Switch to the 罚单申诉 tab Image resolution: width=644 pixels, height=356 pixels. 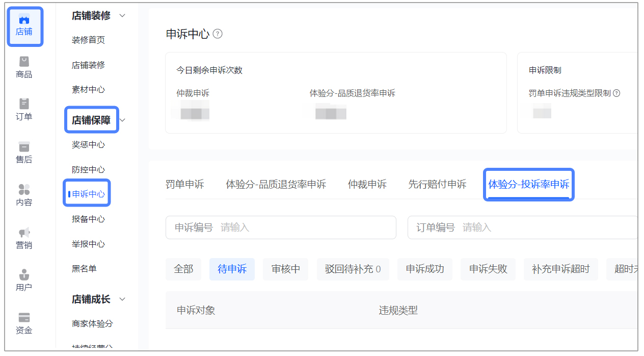point(185,184)
